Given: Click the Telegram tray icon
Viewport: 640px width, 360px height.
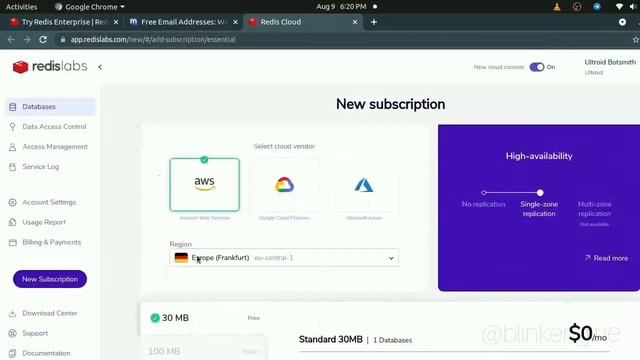Looking at the screenshot, I should click(597, 7).
